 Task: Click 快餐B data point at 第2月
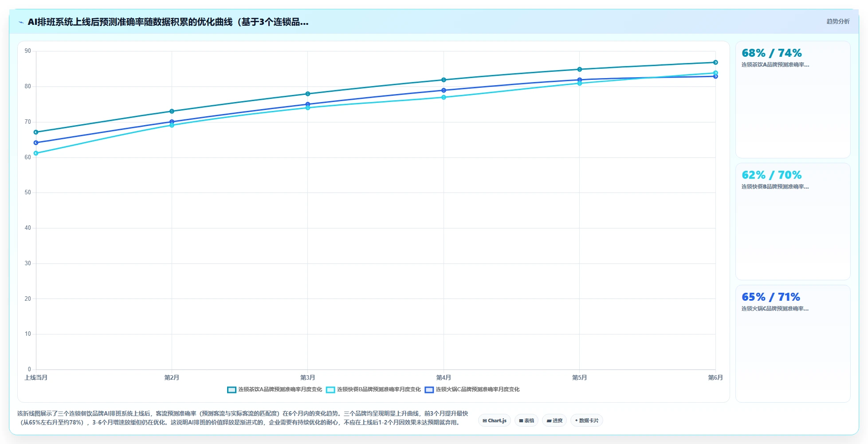pos(172,125)
